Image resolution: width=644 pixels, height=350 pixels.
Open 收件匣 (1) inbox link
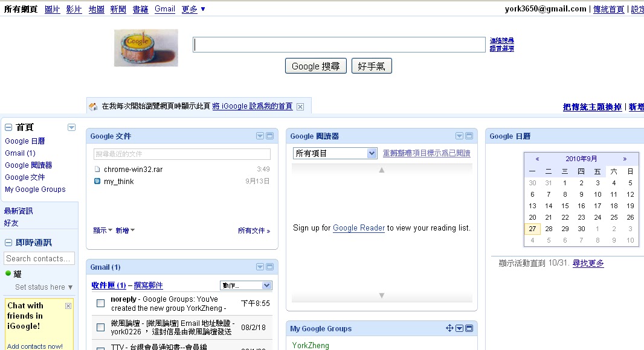[109, 285]
